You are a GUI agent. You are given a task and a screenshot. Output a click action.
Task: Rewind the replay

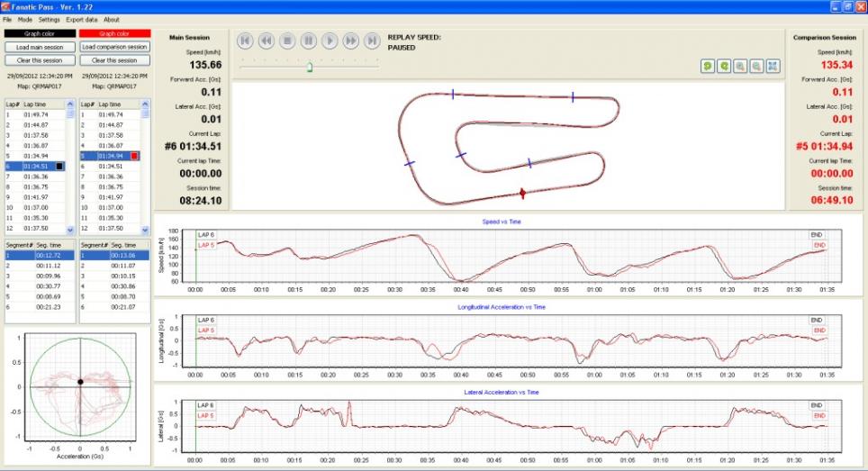point(267,41)
